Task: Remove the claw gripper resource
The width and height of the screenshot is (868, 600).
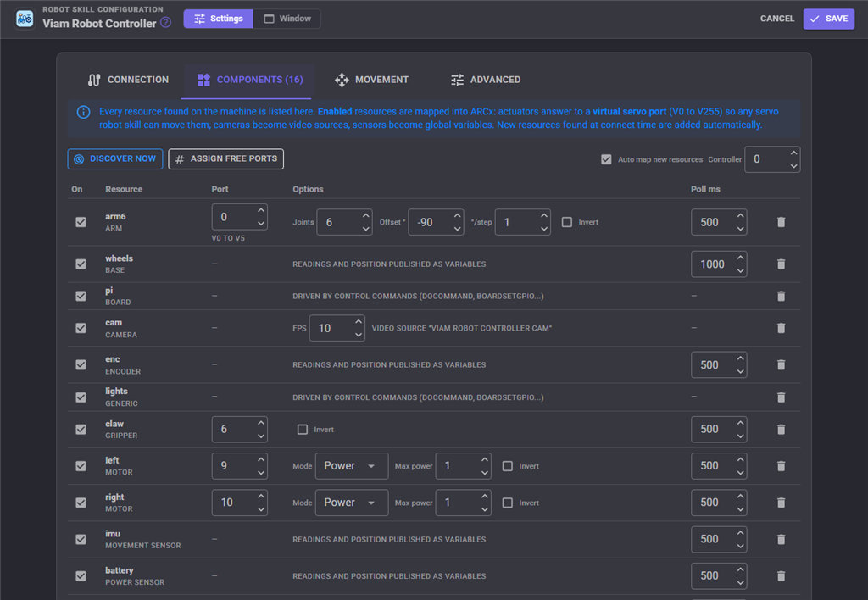Action: tap(781, 430)
